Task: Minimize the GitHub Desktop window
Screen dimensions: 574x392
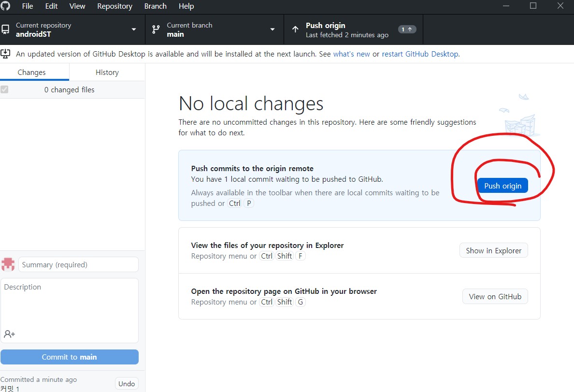Action: point(506,6)
